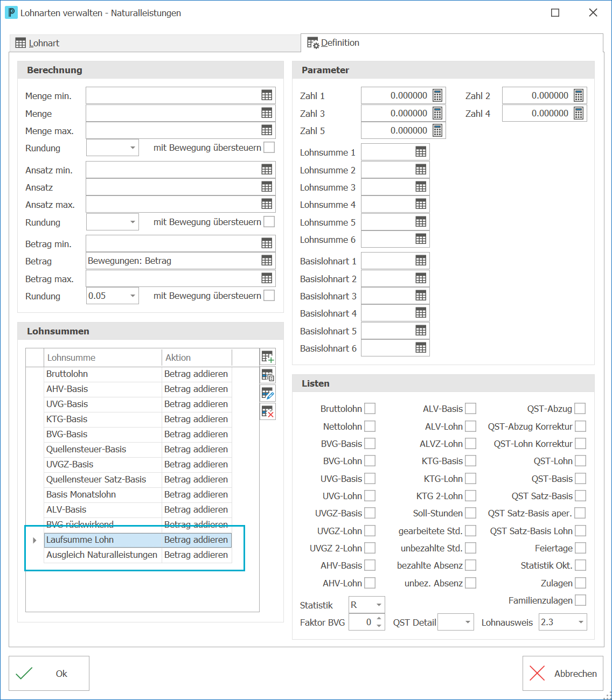Screen dimensions: 612x700
Task: Open the calculator for Zahl 1
Action: point(437,95)
